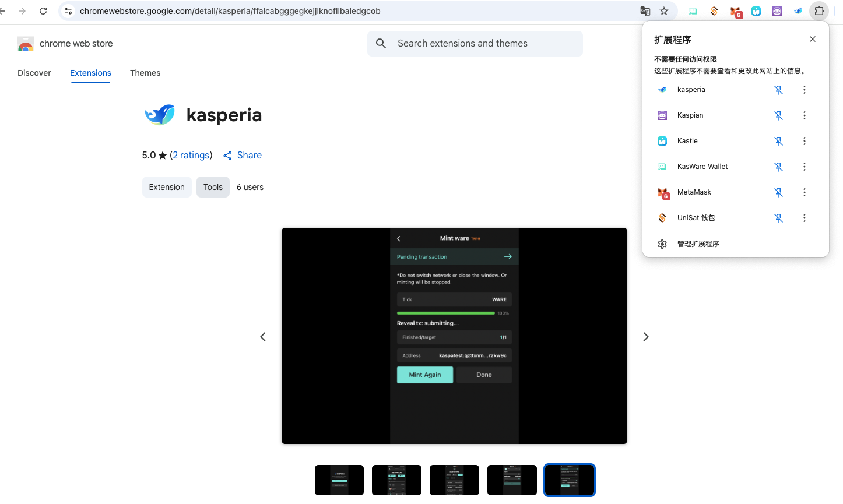Viewport: 843px width, 504px height.
Task: Click the Tools category chip
Action: pyautogui.click(x=213, y=187)
